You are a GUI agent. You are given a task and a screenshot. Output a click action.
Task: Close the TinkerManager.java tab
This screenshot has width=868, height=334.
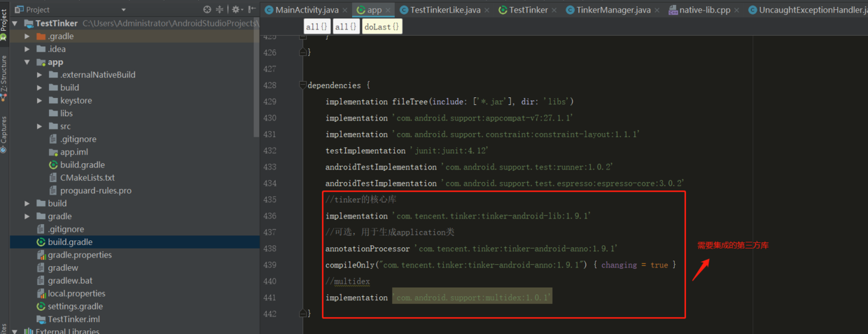pyautogui.click(x=657, y=10)
